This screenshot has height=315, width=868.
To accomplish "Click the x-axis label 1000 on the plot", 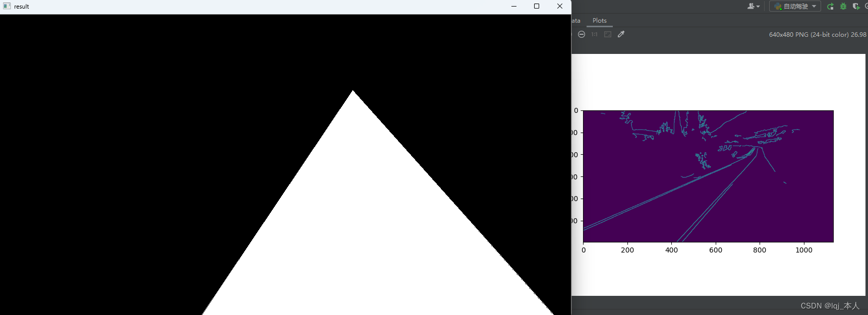I will pos(804,250).
